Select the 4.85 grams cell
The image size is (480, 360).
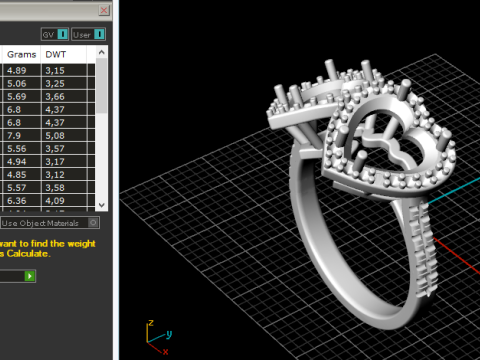[21, 174]
